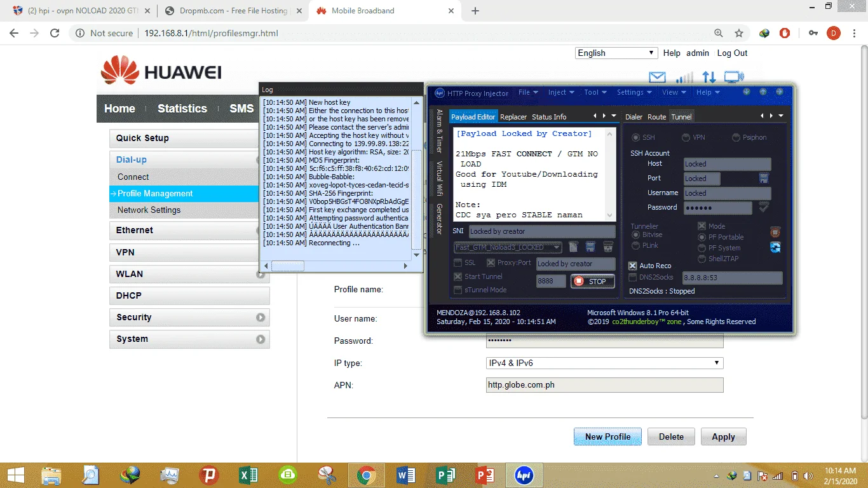868x488 pixels.
Task: Click the data transfer up/down arrows icon
Action: coord(709,78)
